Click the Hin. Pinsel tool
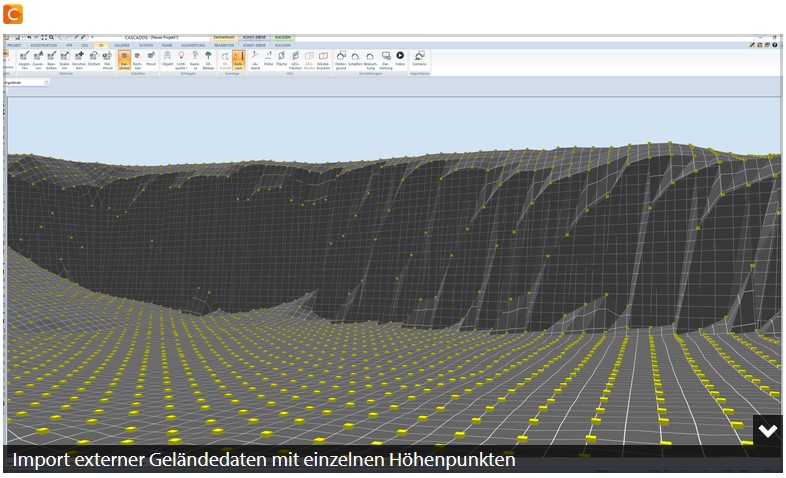The height and width of the screenshot is (478, 786). tap(107, 60)
